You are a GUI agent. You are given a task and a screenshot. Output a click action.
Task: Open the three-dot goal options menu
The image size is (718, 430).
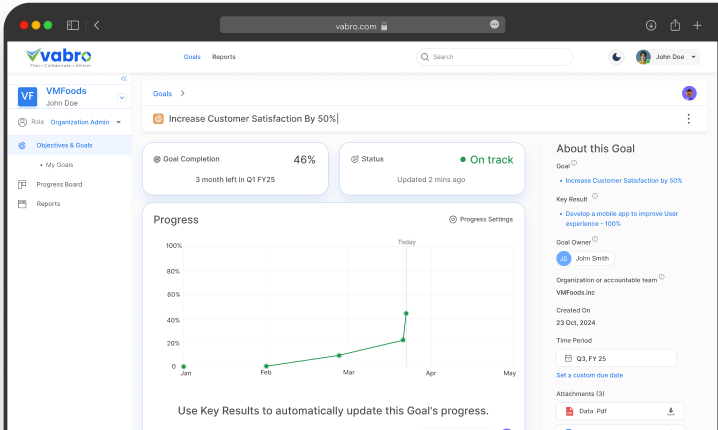tap(688, 119)
